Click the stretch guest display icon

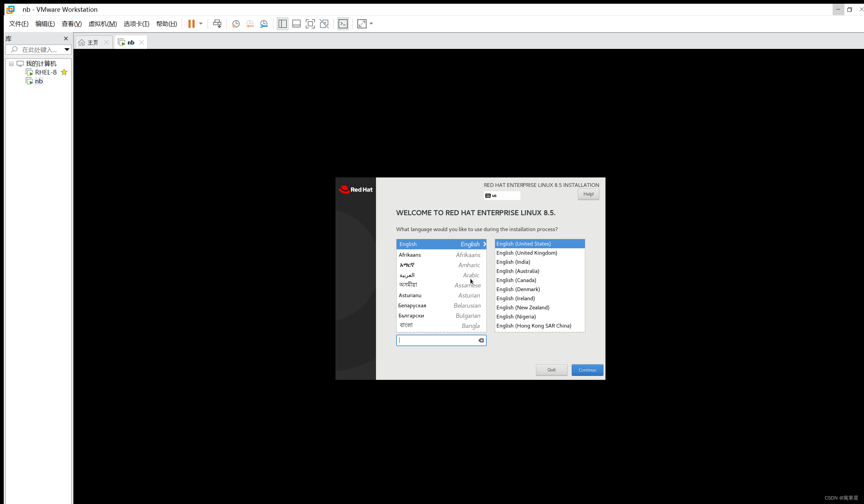(362, 24)
